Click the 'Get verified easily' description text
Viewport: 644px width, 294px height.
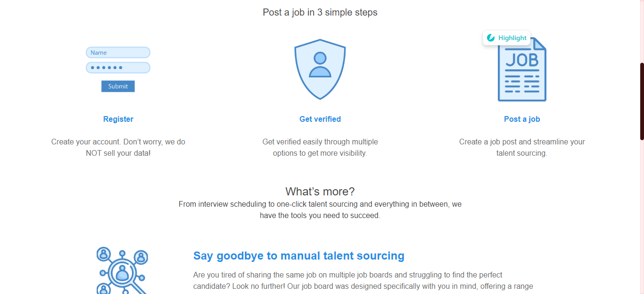pyautogui.click(x=320, y=147)
